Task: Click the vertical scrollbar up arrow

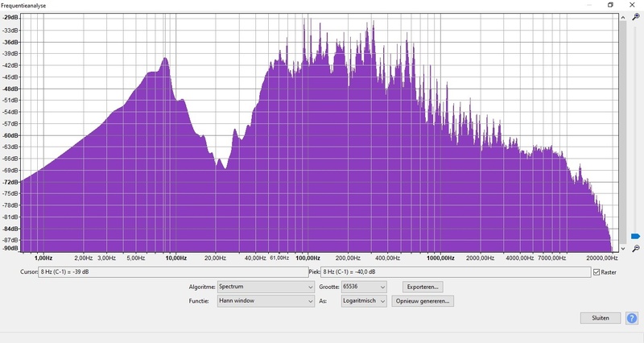Action: tap(623, 17)
